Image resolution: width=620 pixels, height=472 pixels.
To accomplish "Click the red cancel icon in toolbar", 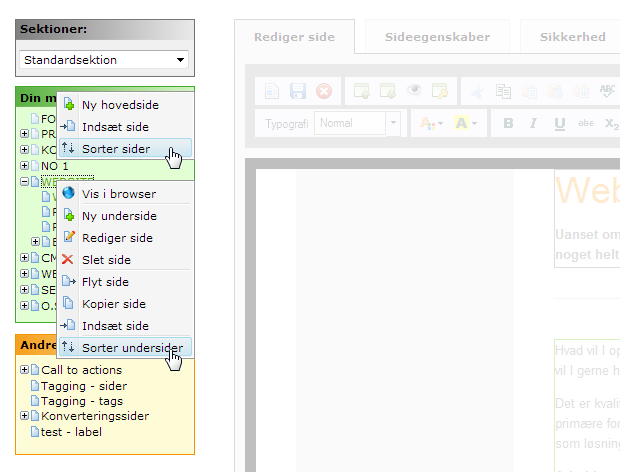I will [x=323, y=91].
